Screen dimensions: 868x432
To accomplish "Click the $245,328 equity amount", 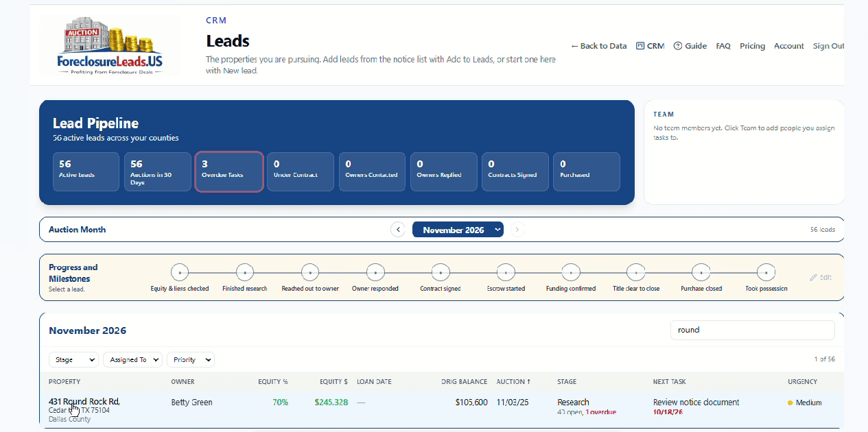I will pyautogui.click(x=331, y=403).
